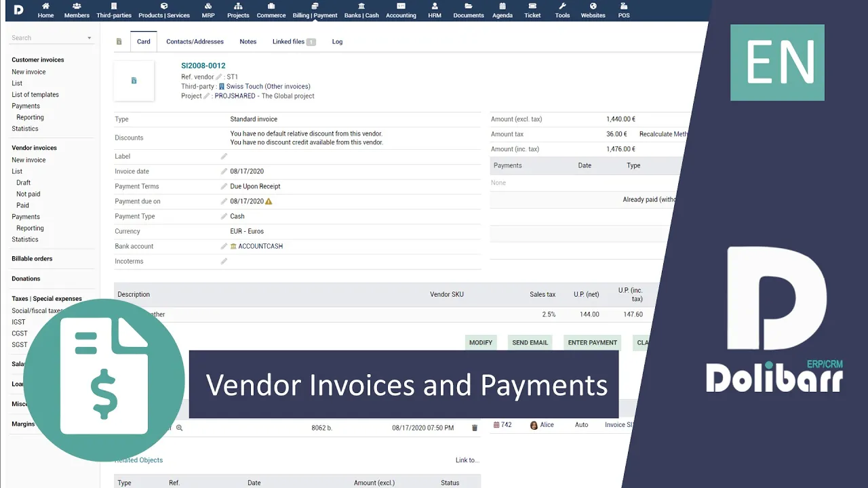The width and height of the screenshot is (868, 488).
Task: Edit Payment due on pencil icon
Action: pos(224,201)
